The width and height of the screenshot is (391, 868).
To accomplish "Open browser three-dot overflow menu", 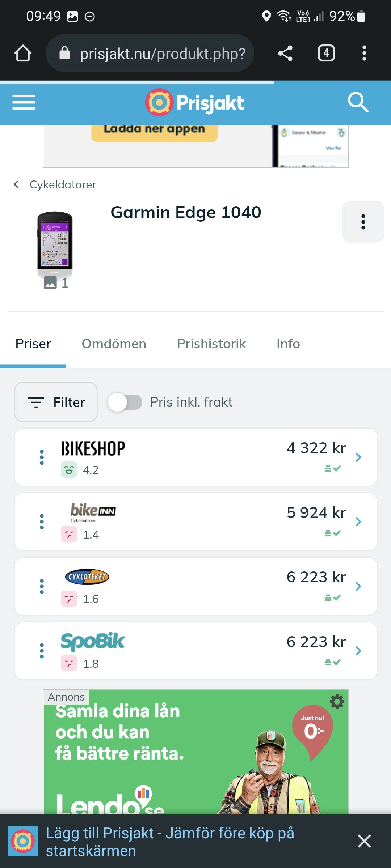I will 364,53.
